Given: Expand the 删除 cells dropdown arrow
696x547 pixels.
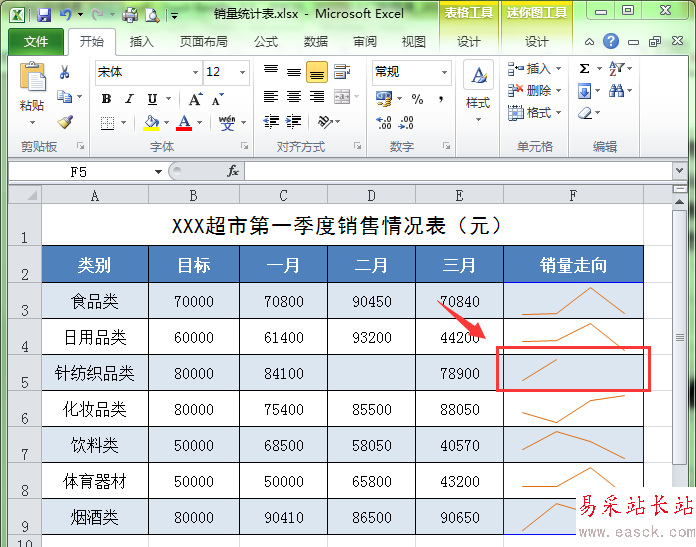Looking at the screenshot, I should [558, 91].
